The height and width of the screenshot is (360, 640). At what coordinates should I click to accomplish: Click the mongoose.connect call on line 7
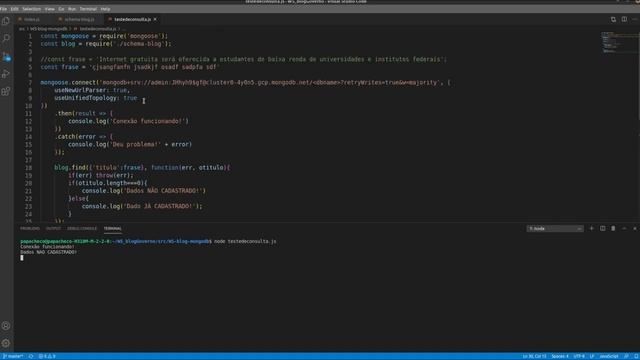(x=69, y=82)
